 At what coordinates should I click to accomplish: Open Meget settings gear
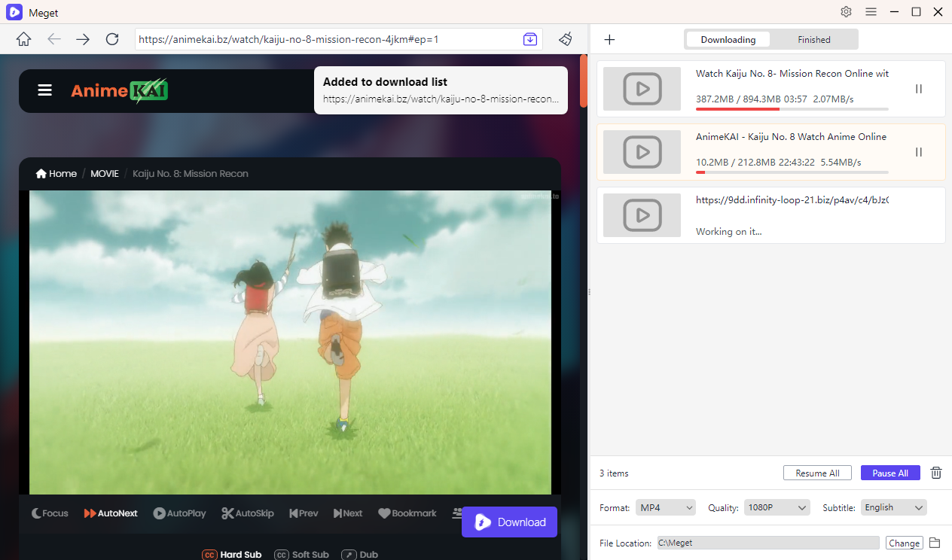point(846,12)
